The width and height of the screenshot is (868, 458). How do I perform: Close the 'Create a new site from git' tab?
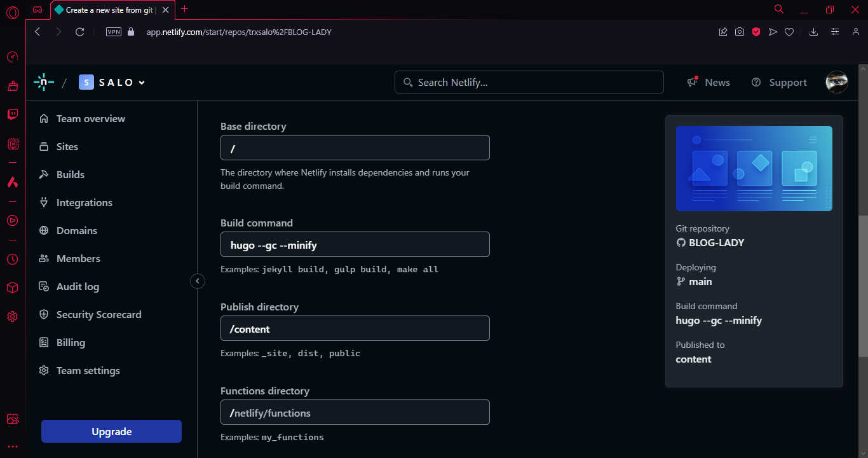pyautogui.click(x=165, y=10)
